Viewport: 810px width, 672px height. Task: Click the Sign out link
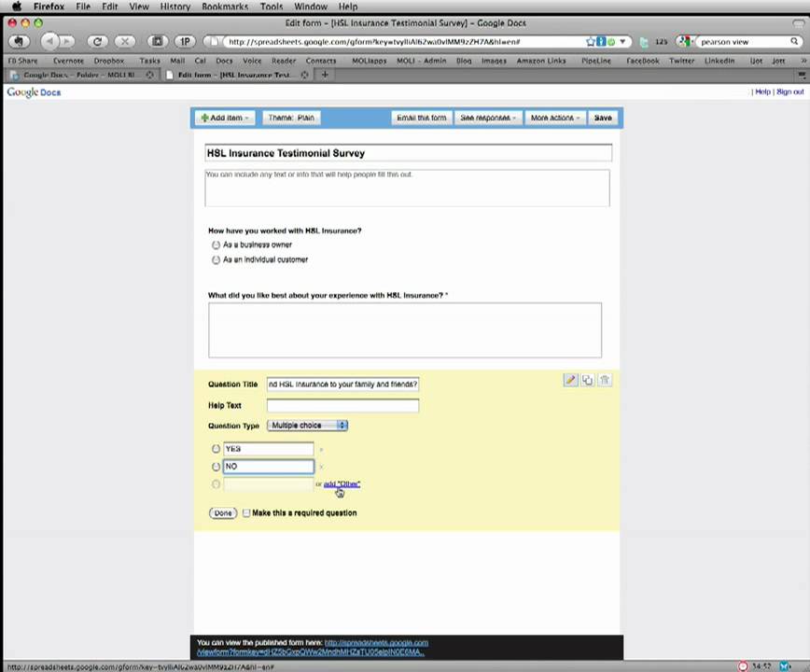pos(789,92)
